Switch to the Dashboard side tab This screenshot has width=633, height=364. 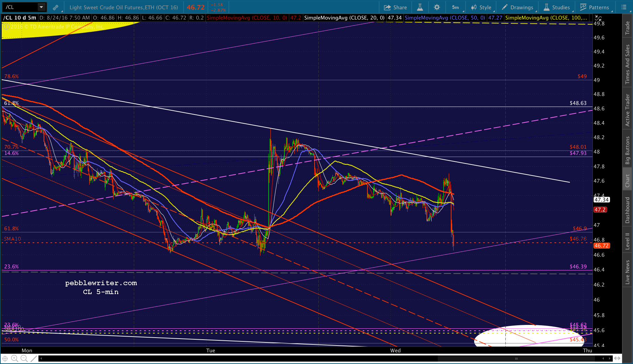pyautogui.click(x=628, y=210)
